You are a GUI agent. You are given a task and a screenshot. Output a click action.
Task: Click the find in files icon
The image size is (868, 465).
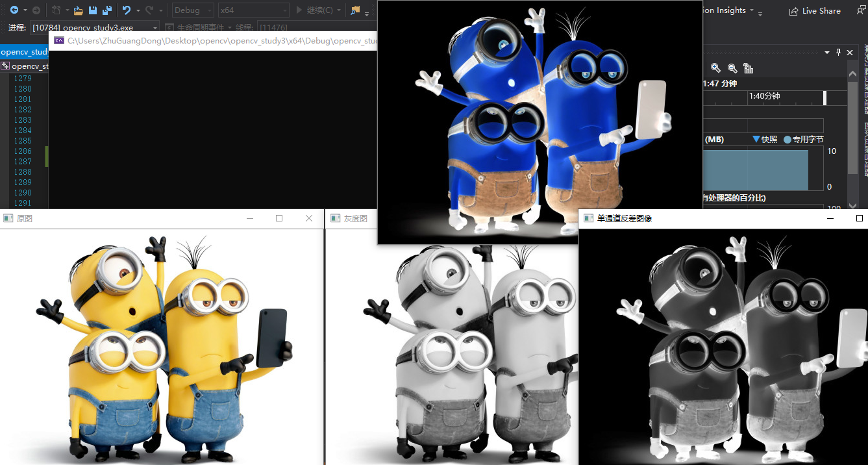[355, 10]
